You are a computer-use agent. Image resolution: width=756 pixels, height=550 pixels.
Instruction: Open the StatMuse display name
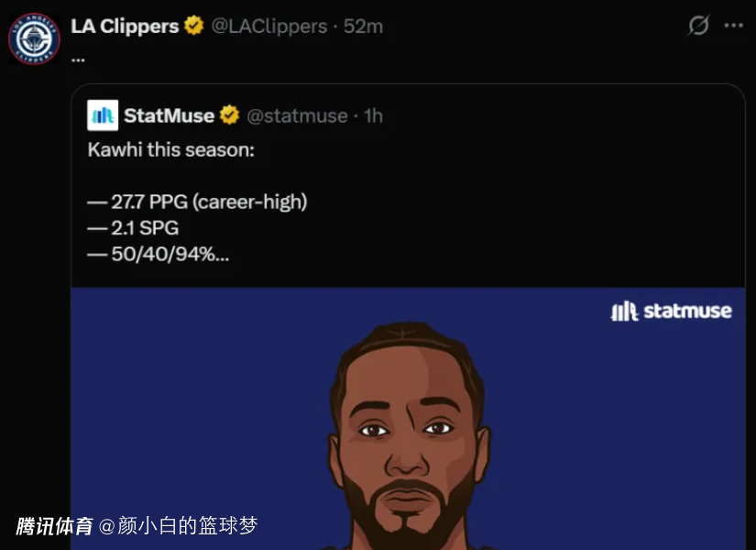(x=170, y=115)
